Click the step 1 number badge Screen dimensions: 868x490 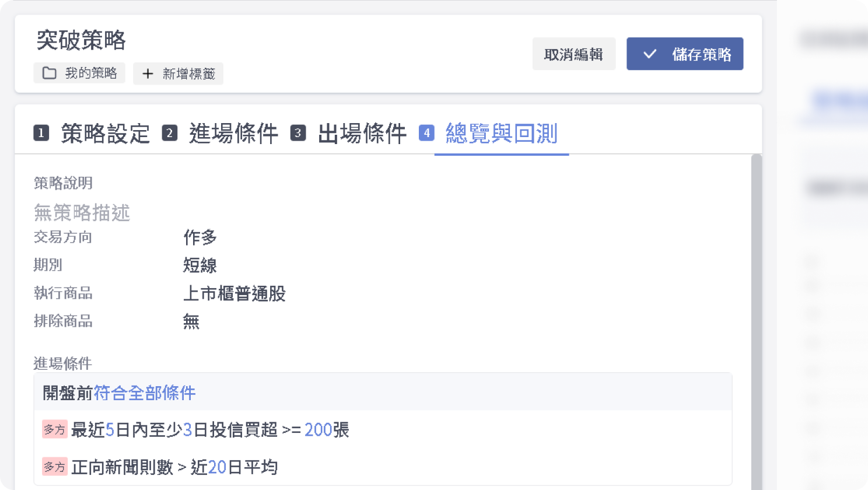[41, 133]
